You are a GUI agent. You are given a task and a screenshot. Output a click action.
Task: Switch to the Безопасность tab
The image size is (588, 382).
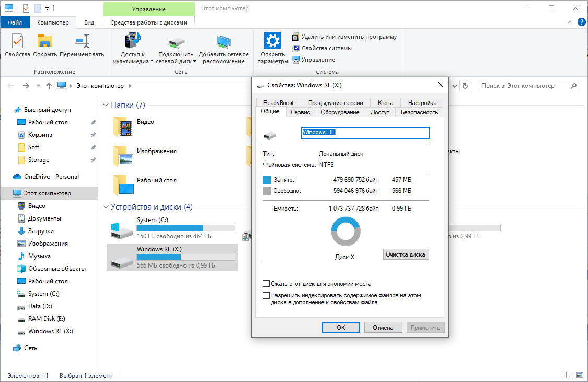point(419,112)
